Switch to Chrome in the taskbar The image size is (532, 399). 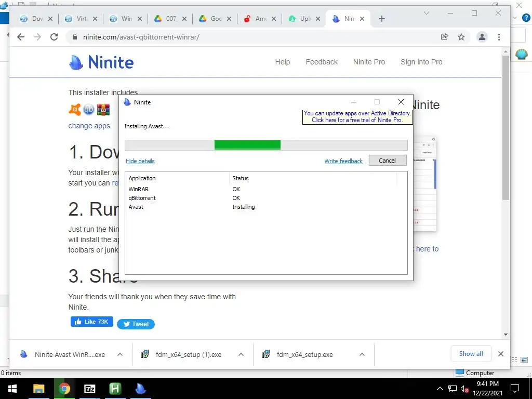tap(64, 389)
